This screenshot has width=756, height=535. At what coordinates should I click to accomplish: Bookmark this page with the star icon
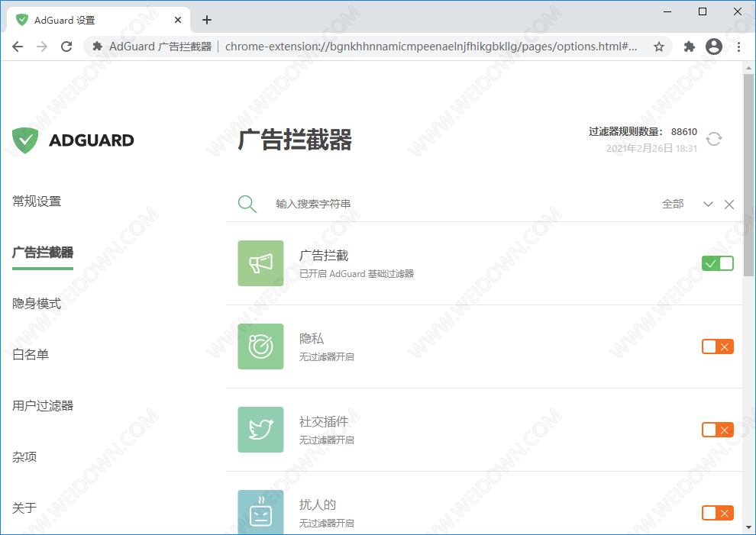coord(658,47)
